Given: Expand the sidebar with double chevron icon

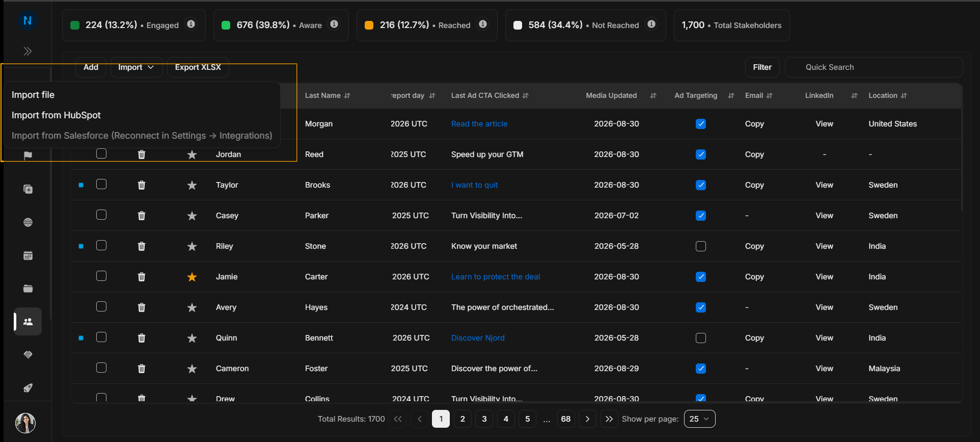Looking at the screenshot, I should coord(28,51).
